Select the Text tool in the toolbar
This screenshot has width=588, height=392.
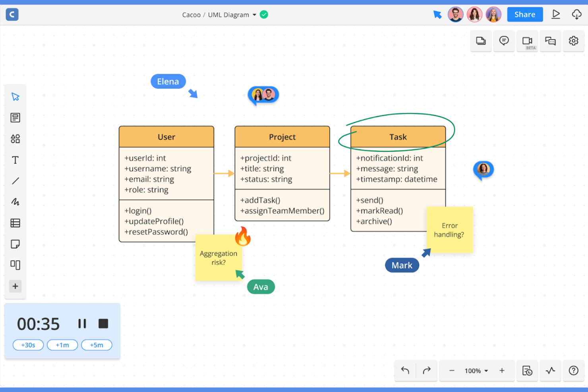click(15, 160)
